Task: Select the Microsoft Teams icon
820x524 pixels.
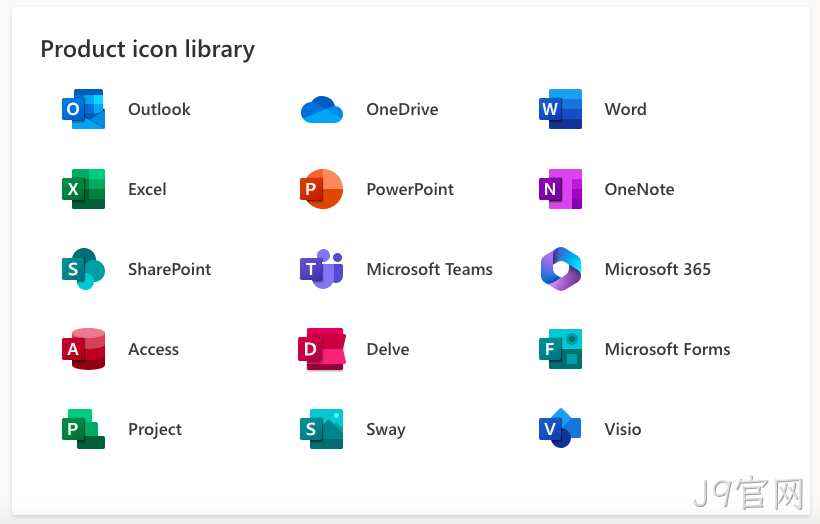Action: tap(322, 269)
